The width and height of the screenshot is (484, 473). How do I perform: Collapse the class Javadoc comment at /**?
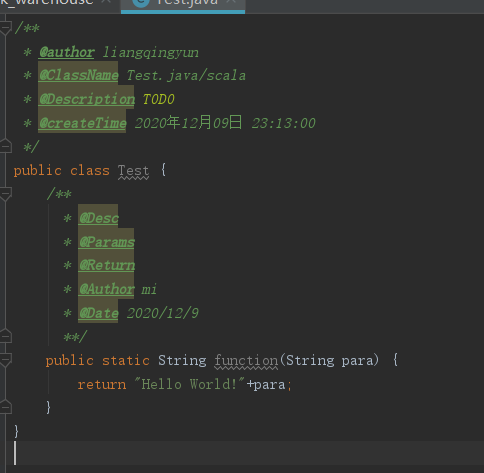pos(6,28)
